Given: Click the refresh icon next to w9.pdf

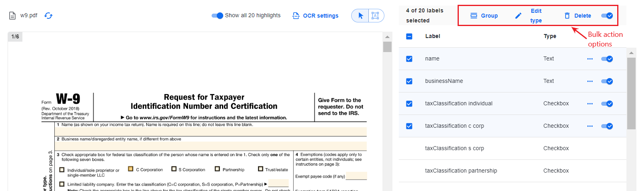Looking at the screenshot, I should (x=48, y=16).
